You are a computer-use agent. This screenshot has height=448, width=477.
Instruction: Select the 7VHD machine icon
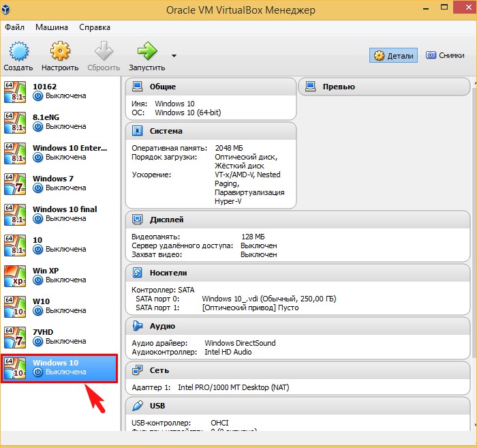tap(15, 338)
